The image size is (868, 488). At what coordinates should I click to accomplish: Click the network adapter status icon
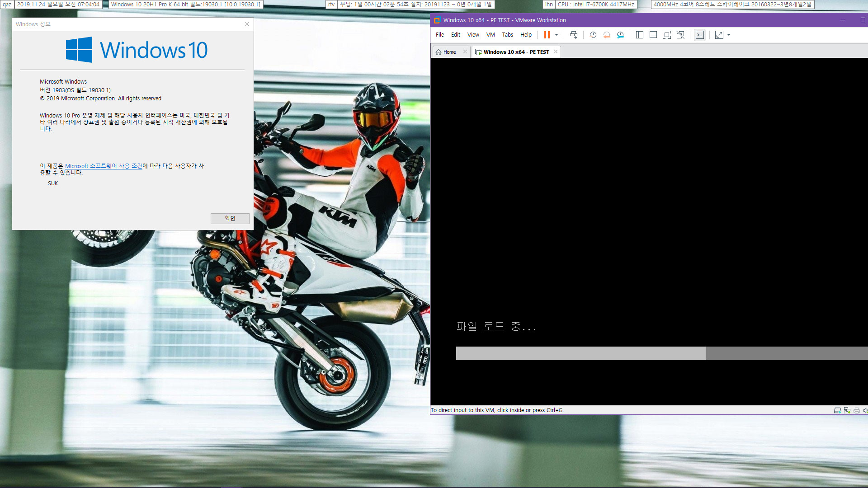click(847, 410)
